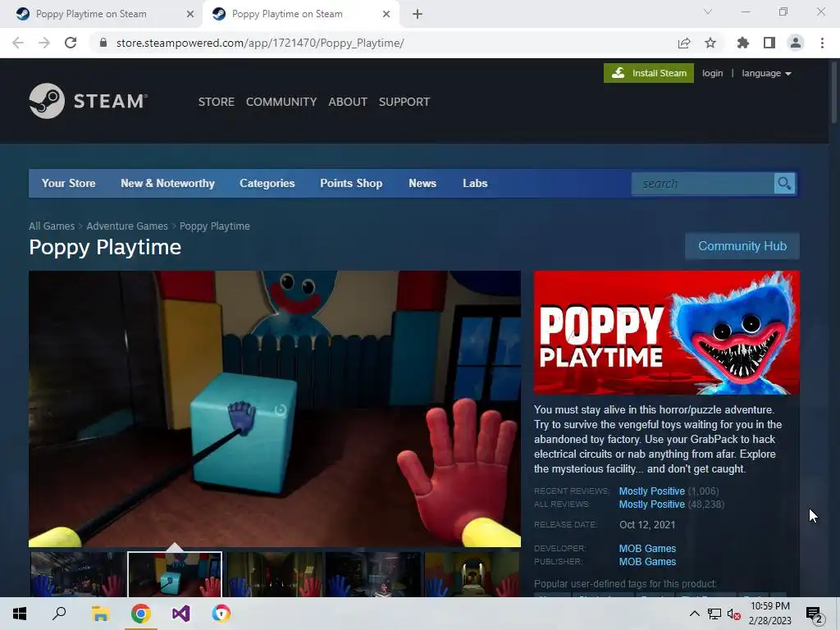The image size is (840, 630).
Task: Launch Visual Studio from the taskbar
Action: (181, 614)
